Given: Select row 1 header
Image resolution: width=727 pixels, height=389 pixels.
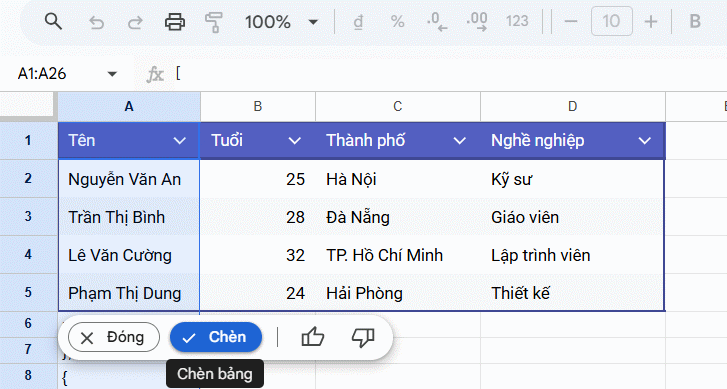Looking at the screenshot, I should pyautogui.click(x=28, y=140).
